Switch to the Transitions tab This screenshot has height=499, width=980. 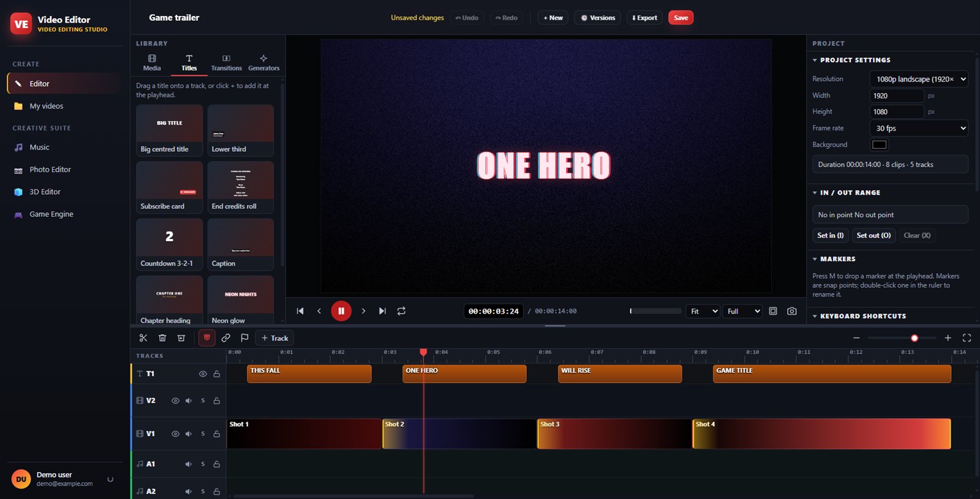[227, 63]
